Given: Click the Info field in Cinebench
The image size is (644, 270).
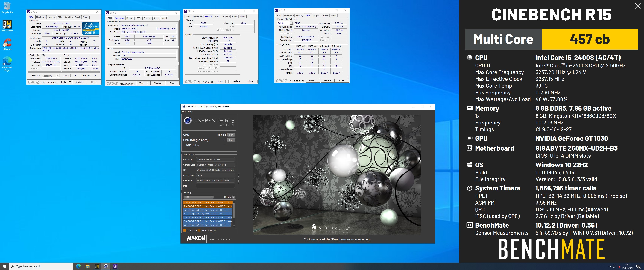Looking at the screenshot, I should 215,186.
